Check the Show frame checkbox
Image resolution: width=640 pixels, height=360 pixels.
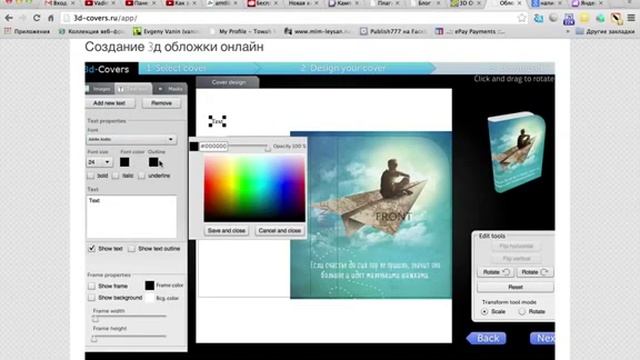pyautogui.click(x=91, y=286)
